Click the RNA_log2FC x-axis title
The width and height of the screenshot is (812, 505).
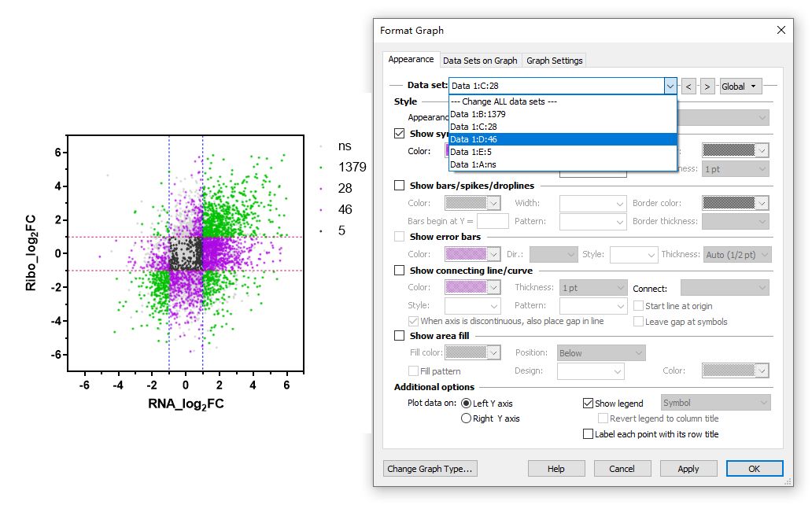186,404
